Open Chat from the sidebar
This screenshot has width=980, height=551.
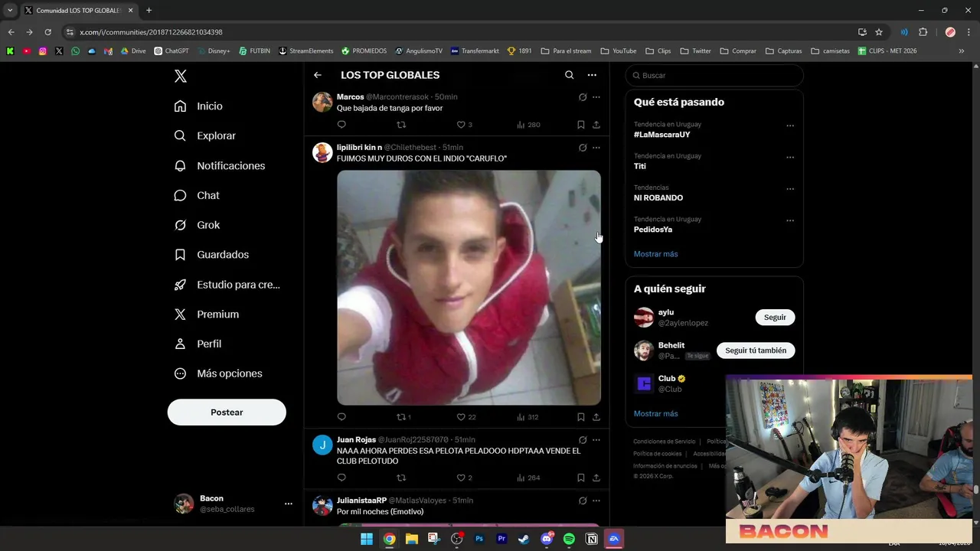point(196,195)
